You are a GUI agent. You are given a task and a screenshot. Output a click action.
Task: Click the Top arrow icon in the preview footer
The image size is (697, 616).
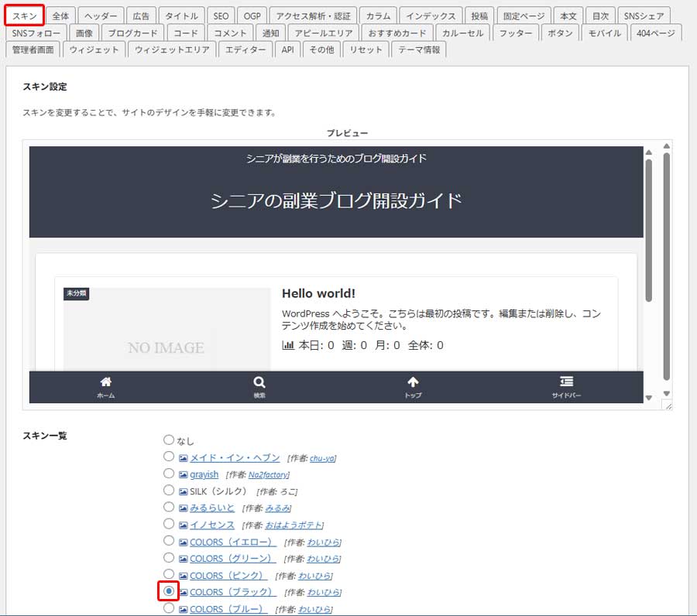(414, 379)
